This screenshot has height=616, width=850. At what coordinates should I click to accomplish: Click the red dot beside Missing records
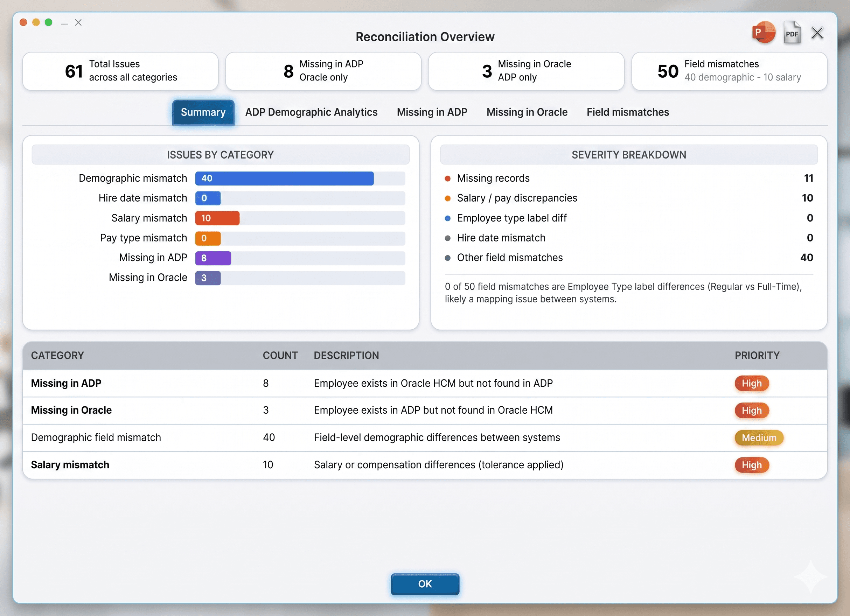coord(447,179)
